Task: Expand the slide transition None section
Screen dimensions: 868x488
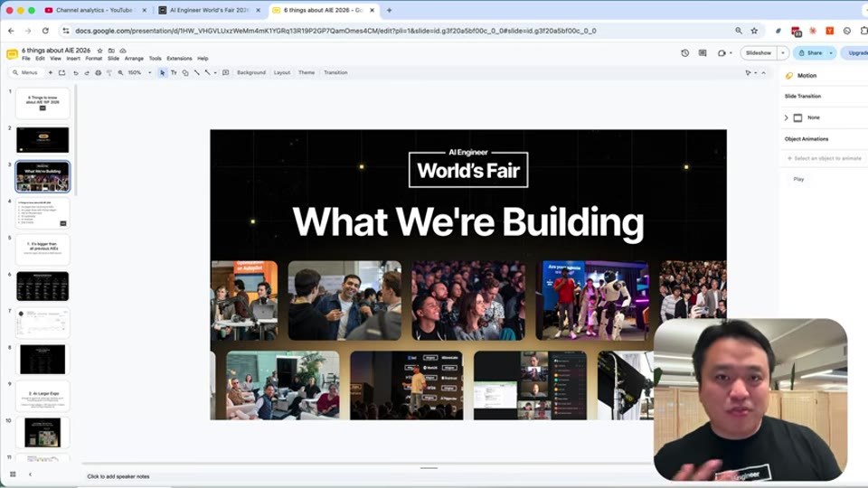Action: (x=786, y=117)
